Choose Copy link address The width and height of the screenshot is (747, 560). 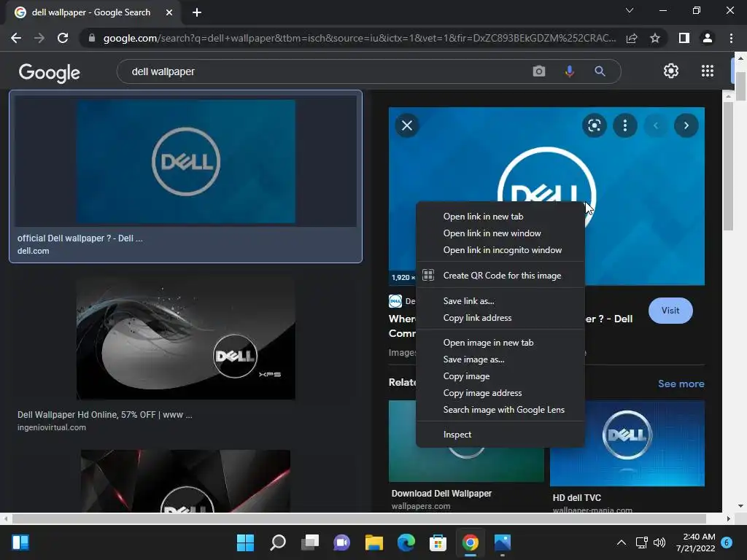tap(500, 318)
